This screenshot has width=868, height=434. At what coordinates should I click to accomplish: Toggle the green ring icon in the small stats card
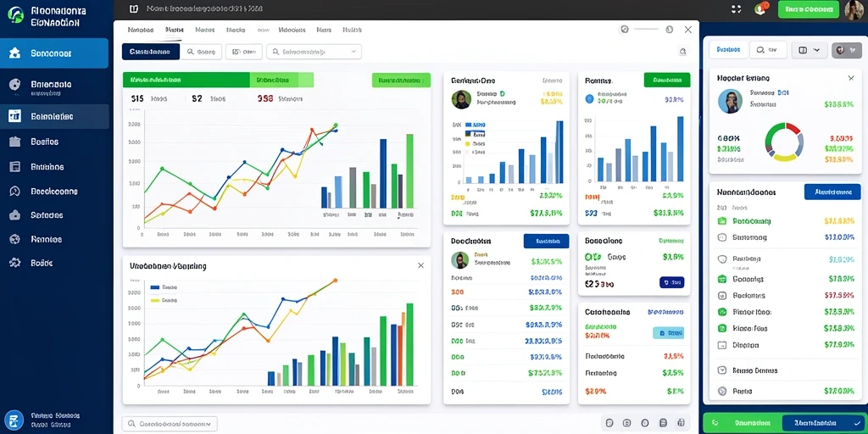point(593,257)
